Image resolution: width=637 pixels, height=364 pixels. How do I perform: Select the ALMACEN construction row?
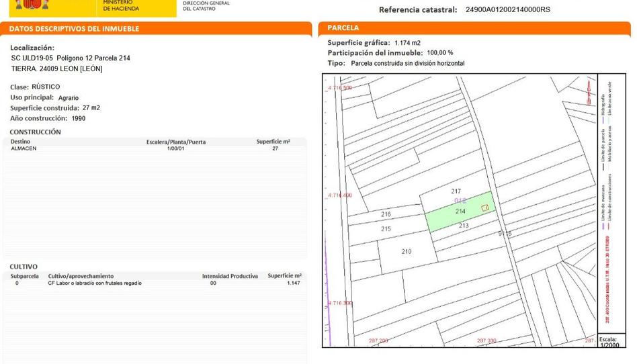24,148
